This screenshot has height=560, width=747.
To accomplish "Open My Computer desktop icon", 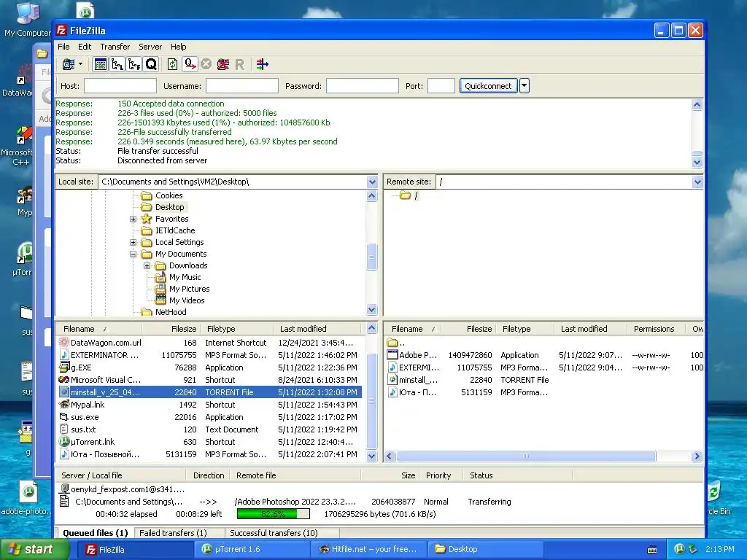I will click(x=27, y=21).
